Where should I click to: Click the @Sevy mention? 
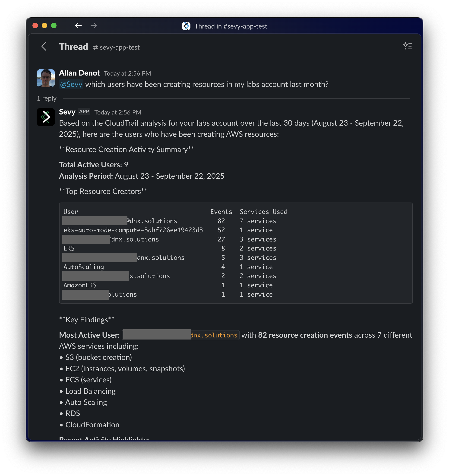click(x=71, y=84)
